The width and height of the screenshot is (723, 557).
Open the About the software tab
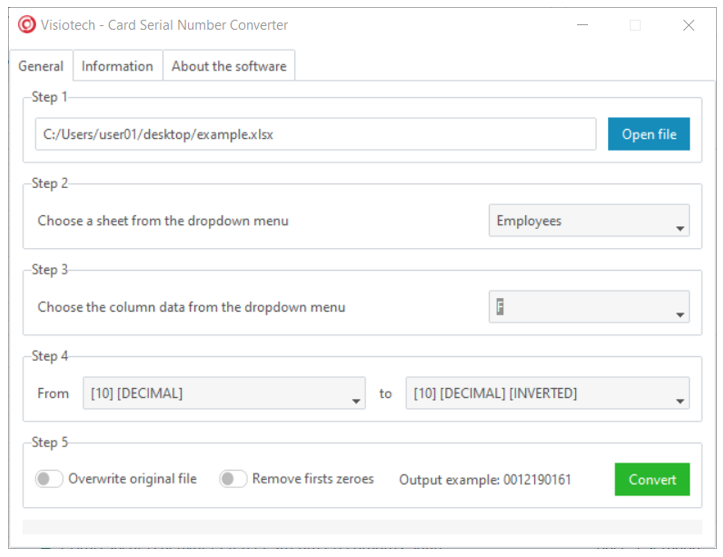coord(229,66)
